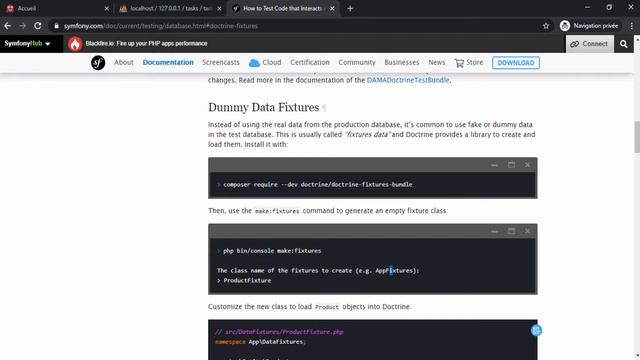This screenshot has height=360, width=640.
Task: Click close icon on make:fixtures terminal
Action: pyautogui.click(x=527, y=231)
